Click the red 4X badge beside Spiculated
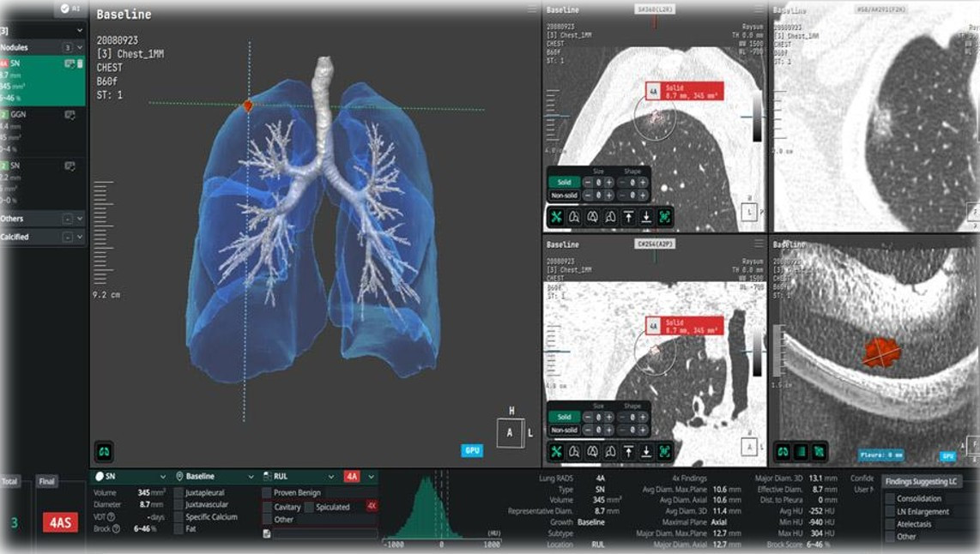980x554 pixels. pos(372,506)
